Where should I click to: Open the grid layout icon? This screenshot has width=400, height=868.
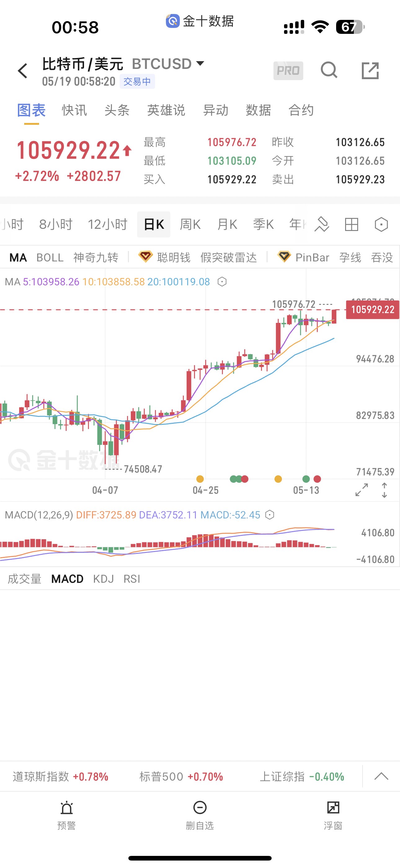352,224
